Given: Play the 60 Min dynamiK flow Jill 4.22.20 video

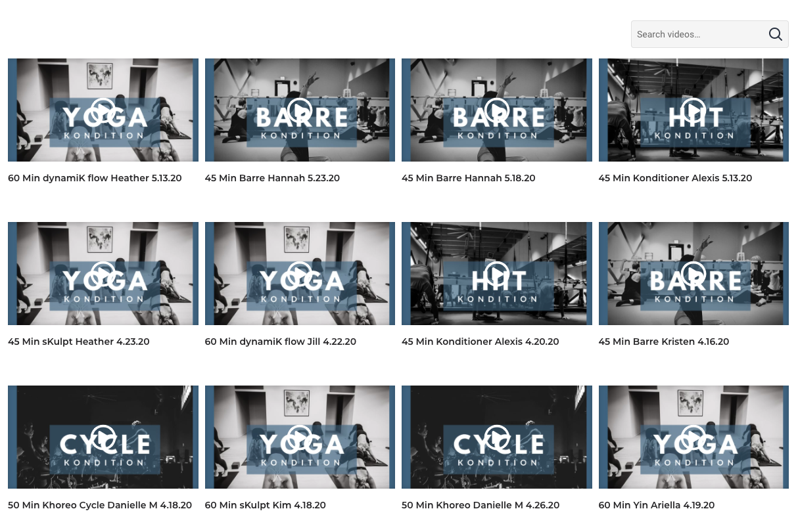Looking at the screenshot, I should pyautogui.click(x=300, y=273).
